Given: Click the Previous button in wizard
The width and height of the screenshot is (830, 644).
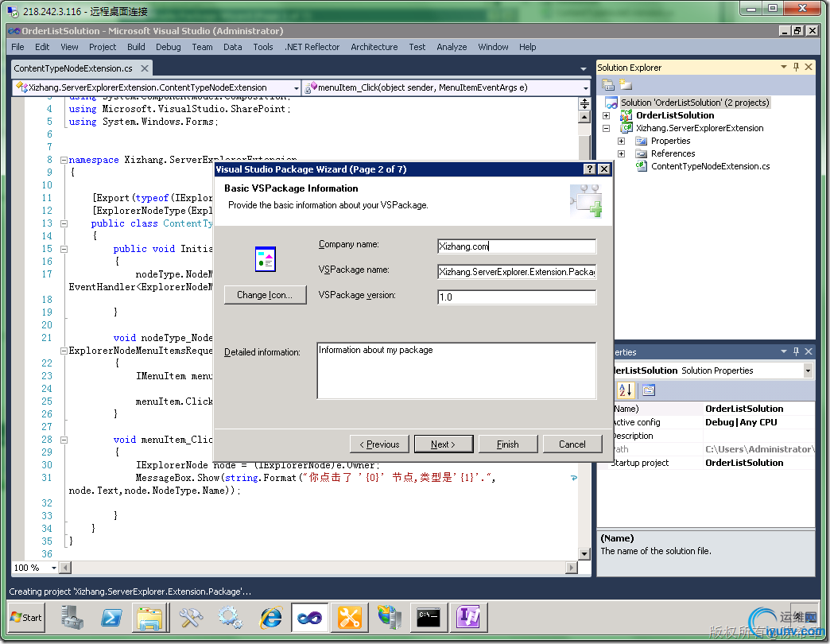Looking at the screenshot, I should pos(379,444).
